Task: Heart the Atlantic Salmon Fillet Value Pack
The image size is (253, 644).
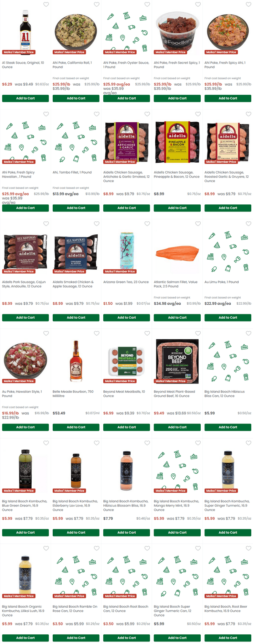Action: (198, 224)
